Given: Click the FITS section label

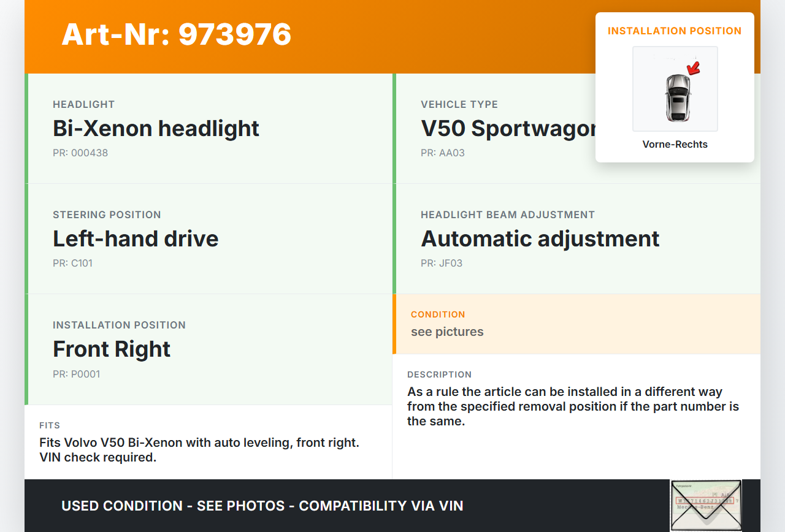Looking at the screenshot, I should (50, 425).
